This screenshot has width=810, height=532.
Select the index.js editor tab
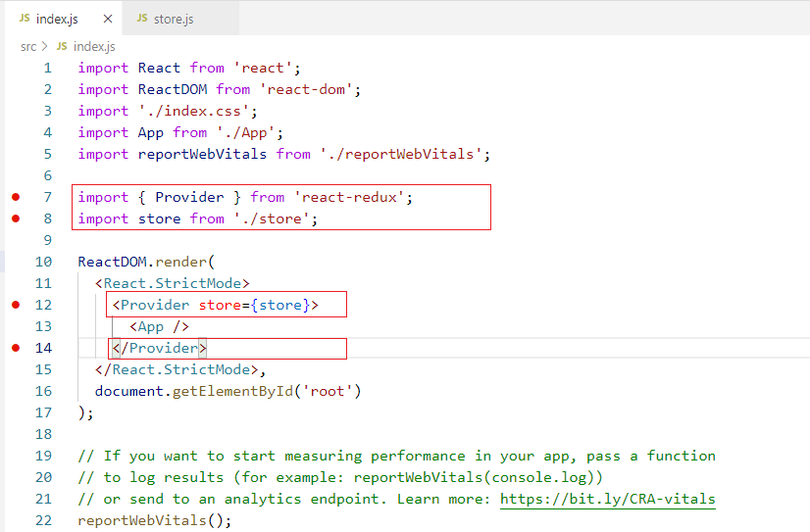point(56,19)
